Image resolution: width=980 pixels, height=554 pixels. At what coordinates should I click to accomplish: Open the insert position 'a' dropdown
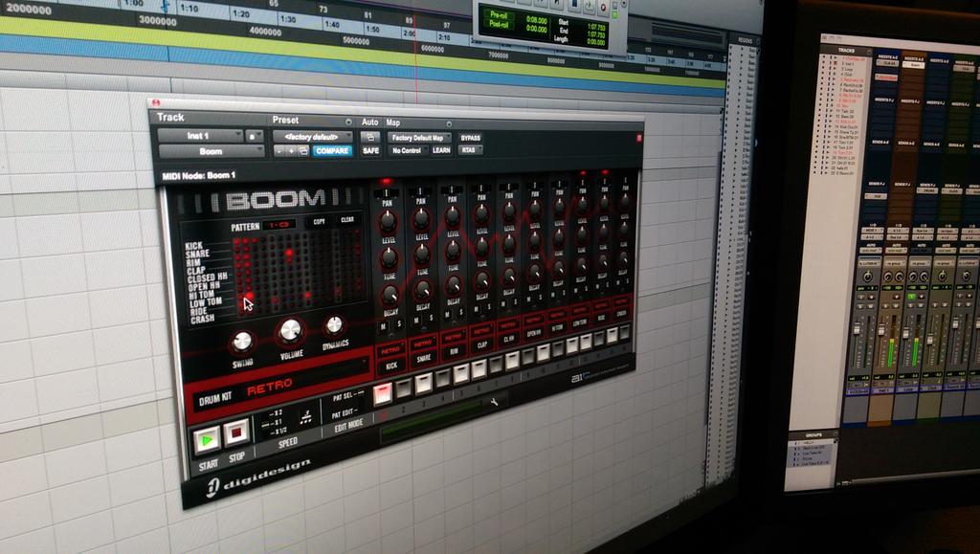(x=255, y=136)
